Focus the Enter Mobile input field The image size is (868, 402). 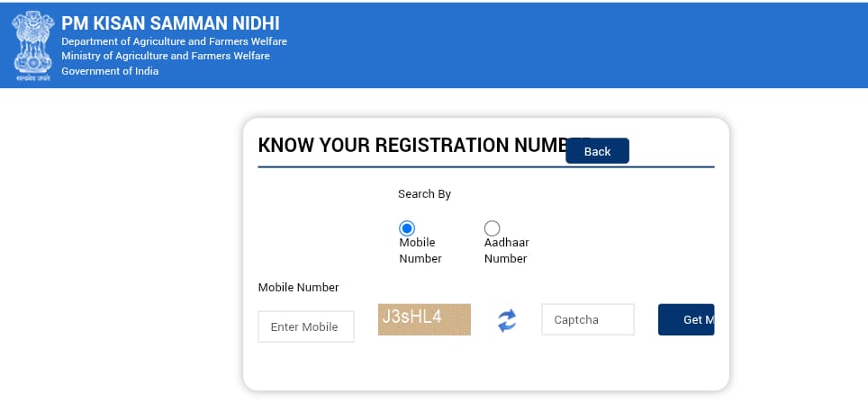pyautogui.click(x=306, y=326)
